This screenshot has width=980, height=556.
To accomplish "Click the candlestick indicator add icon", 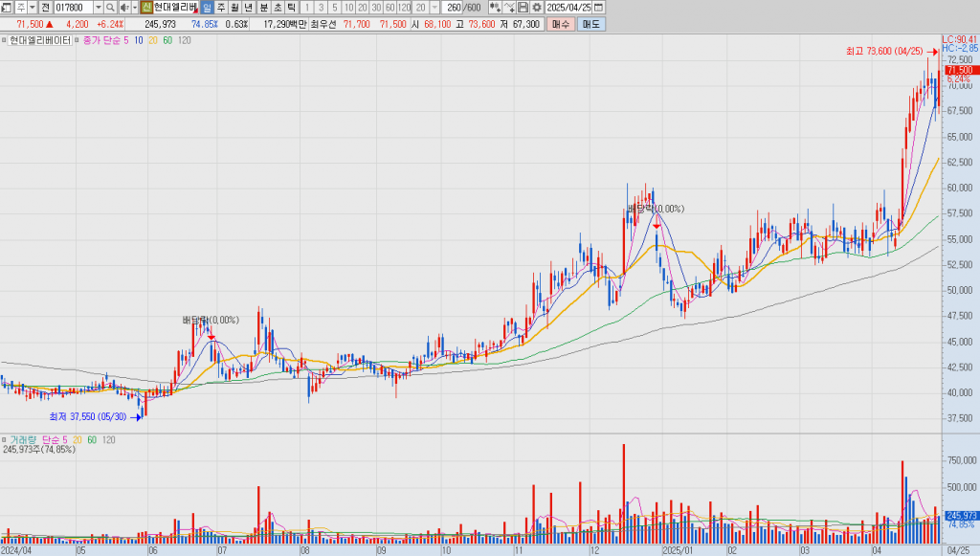I will pos(495,8).
